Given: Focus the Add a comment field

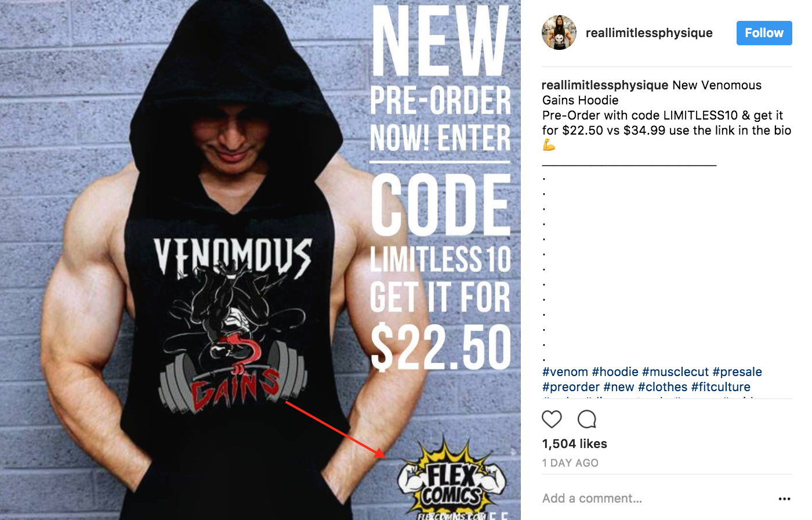Looking at the screenshot, I should (655, 499).
